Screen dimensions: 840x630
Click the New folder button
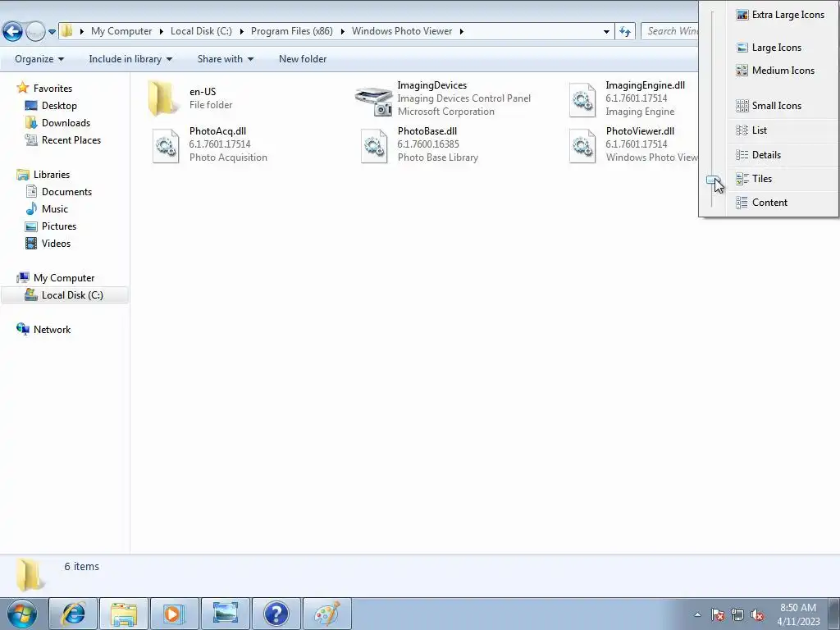pos(303,59)
